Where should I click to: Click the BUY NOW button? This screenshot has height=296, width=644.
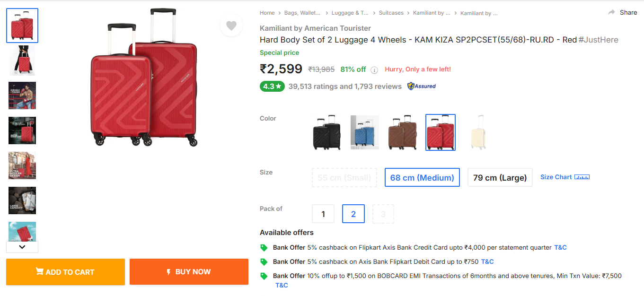tap(189, 272)
